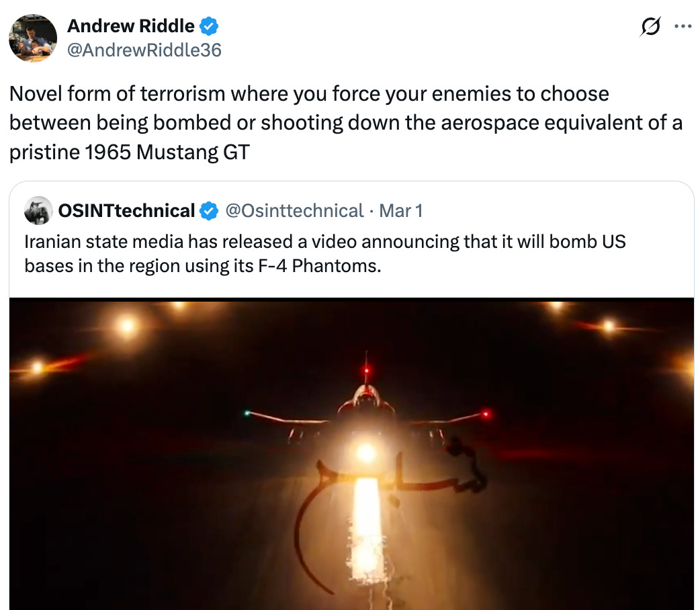Image resolution: width=700 pixels, height=610 pixels.
Task: Click the OSINTtechnical profile avatar
Action: coord(38,211)
